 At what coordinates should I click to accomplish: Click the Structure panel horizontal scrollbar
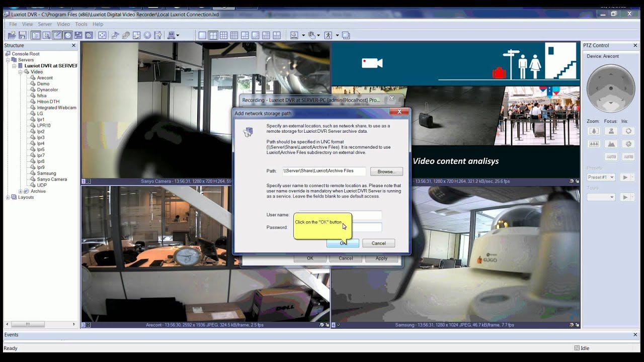(40, 324)
